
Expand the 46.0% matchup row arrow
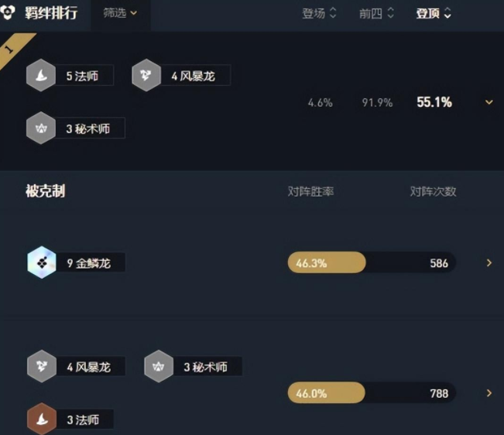489,393
